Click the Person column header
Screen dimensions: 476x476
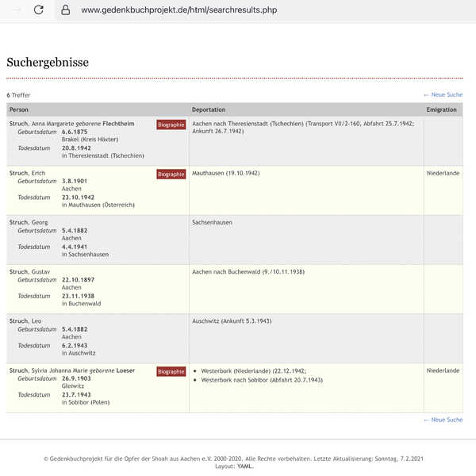19,109
